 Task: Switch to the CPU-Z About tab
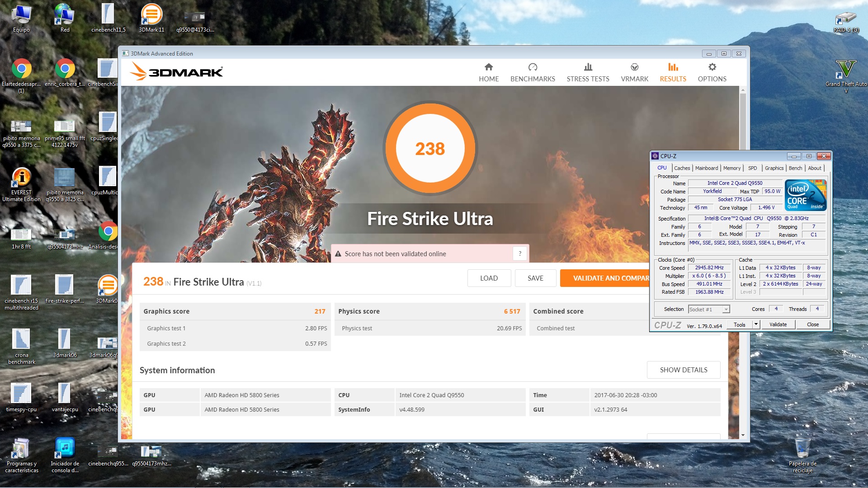[x=814, y=168]
